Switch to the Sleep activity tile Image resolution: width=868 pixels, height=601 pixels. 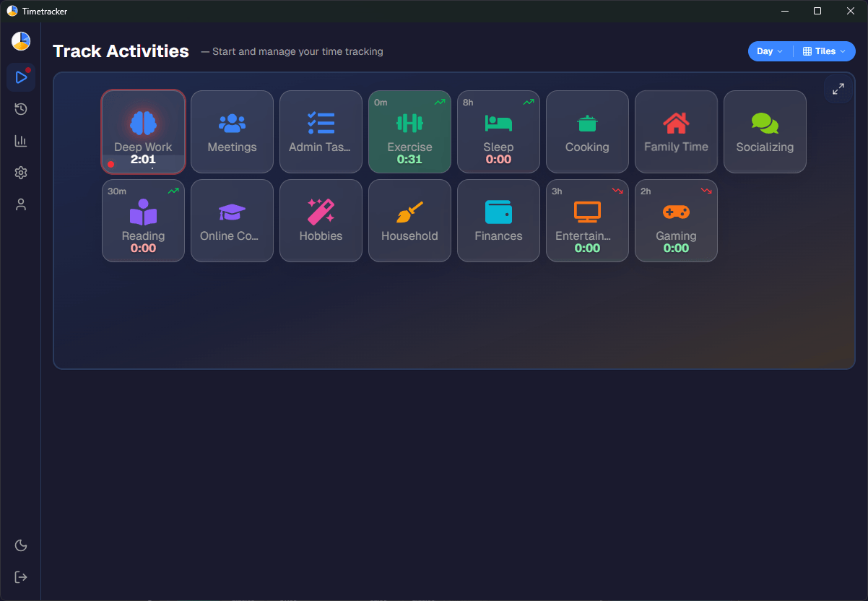point(498,131)
